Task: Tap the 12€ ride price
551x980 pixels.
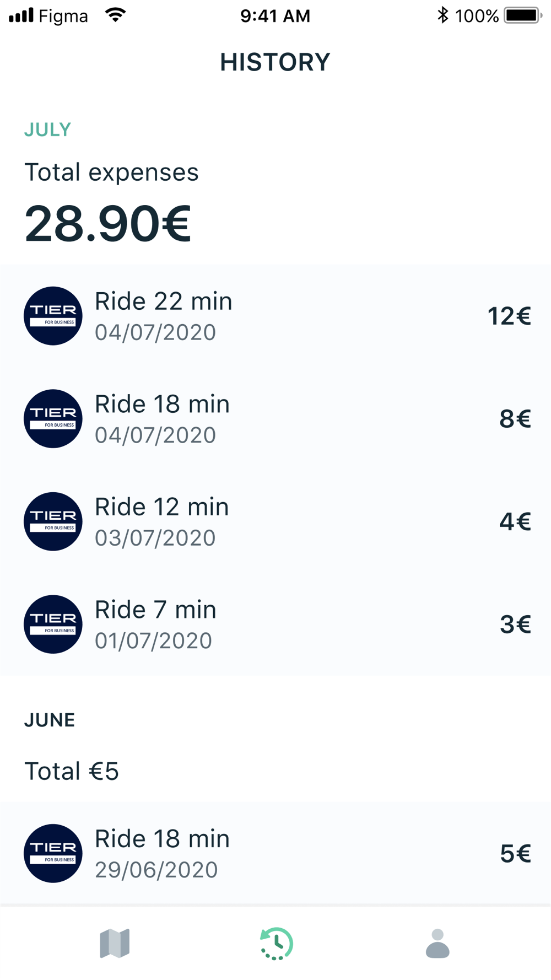Action: (509, 316)
